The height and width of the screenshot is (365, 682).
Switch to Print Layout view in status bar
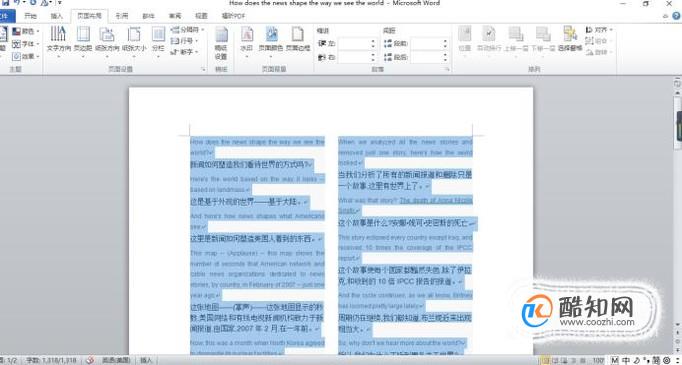click(x=545, y=360)
